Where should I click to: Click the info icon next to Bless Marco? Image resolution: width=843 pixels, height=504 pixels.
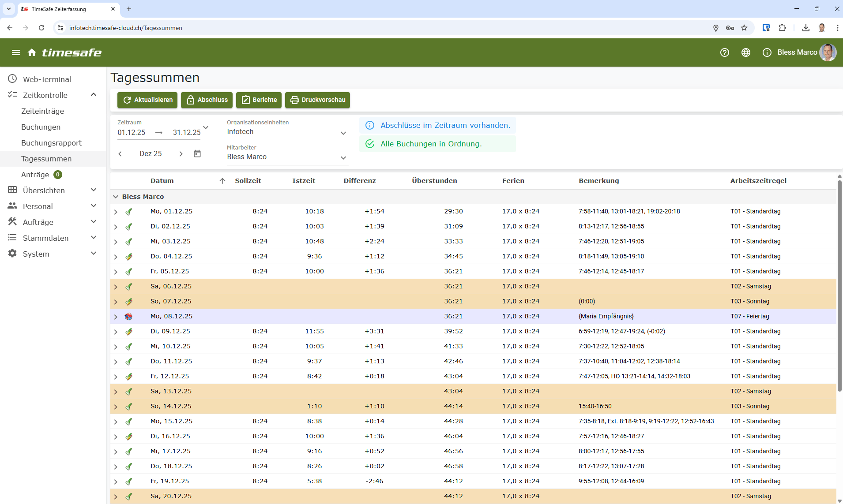click(767, 52)
